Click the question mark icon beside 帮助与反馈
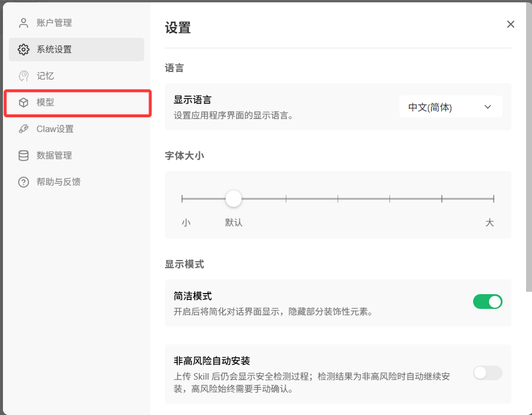 click(24, 182)
